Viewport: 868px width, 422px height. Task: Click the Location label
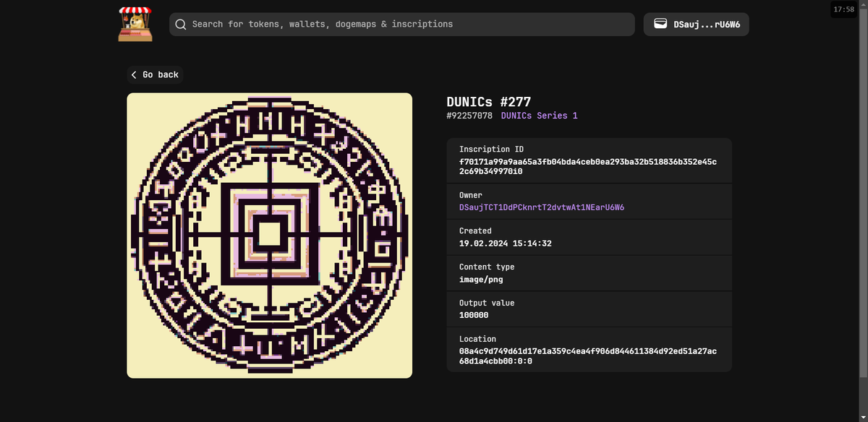click(x=477, y=339)
